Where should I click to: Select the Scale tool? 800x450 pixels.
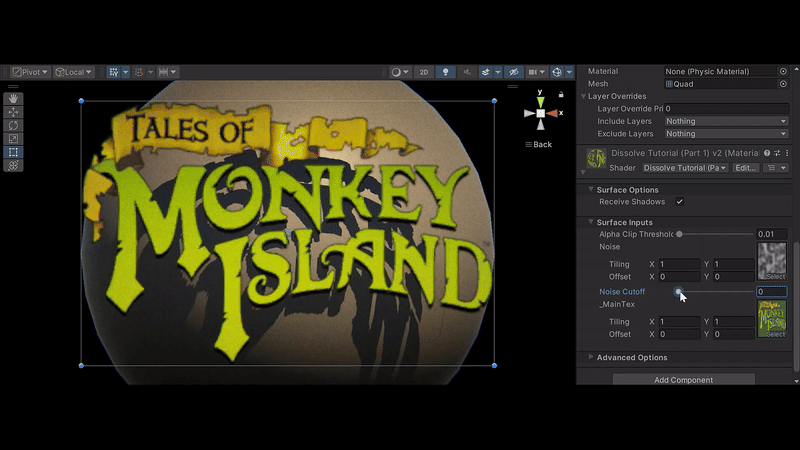pos(13,139)
